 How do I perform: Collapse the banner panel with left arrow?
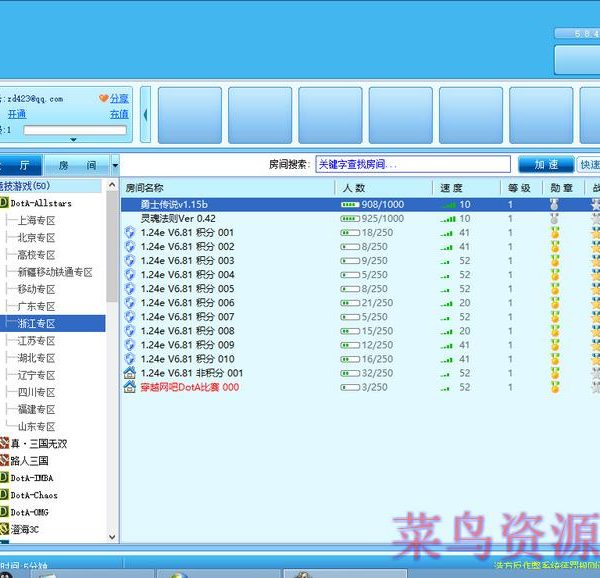(x=145, y=114)
